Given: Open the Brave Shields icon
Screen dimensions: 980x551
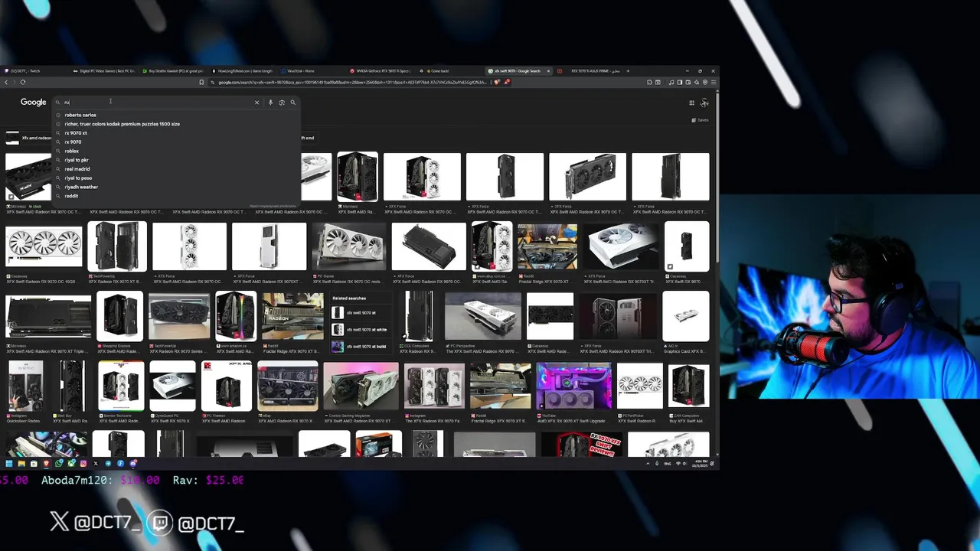Looking at the screenshot, I should [498, 82].
